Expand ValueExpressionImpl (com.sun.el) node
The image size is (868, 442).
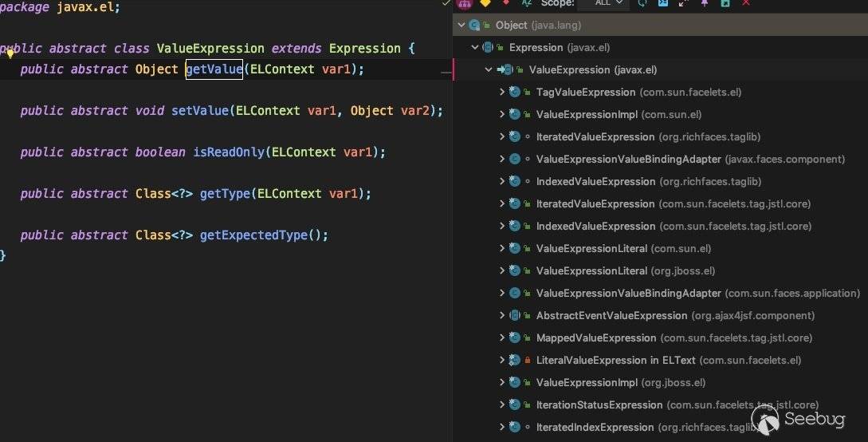click(x=501, y=114)
